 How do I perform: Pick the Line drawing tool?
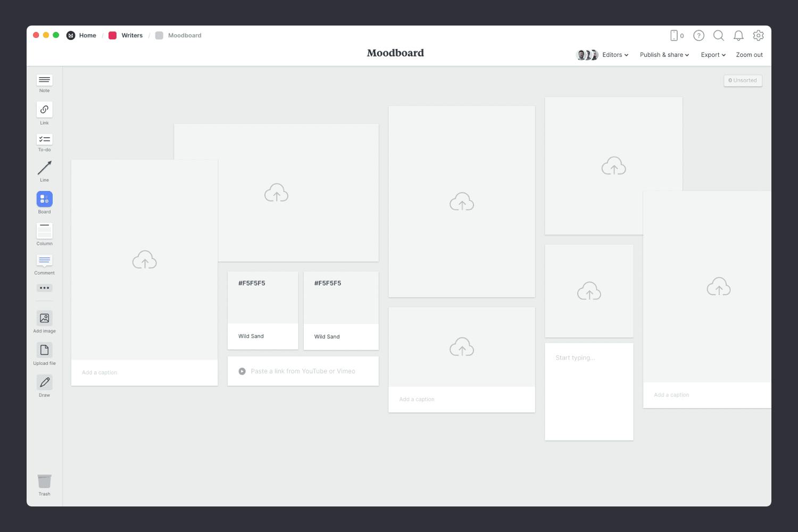(44, 169)
